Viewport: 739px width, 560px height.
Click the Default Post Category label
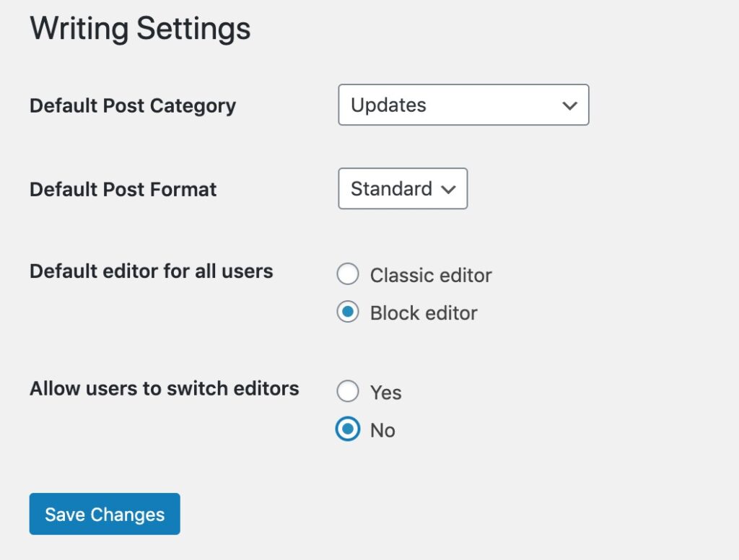133,105
